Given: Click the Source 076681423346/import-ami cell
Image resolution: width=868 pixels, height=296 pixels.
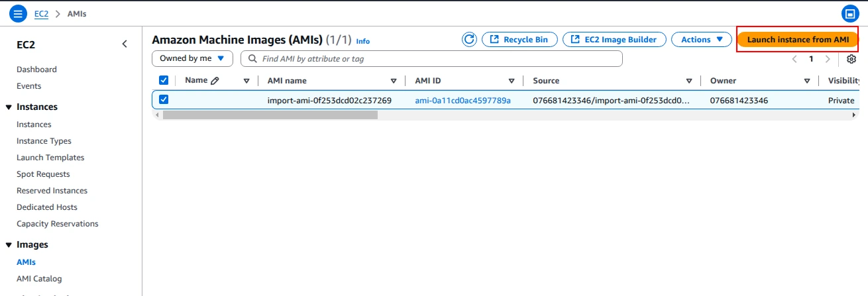Looking at the screenshot, I should click(611, 101).
